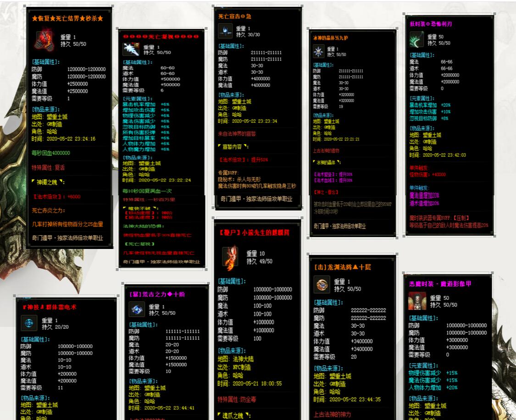Select the ice spear icon in 死亡凝视 card

click(x=131, y=49)
